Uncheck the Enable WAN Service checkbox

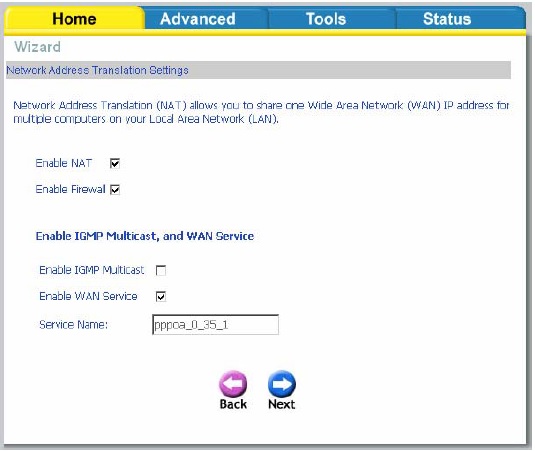coord(161,296)
